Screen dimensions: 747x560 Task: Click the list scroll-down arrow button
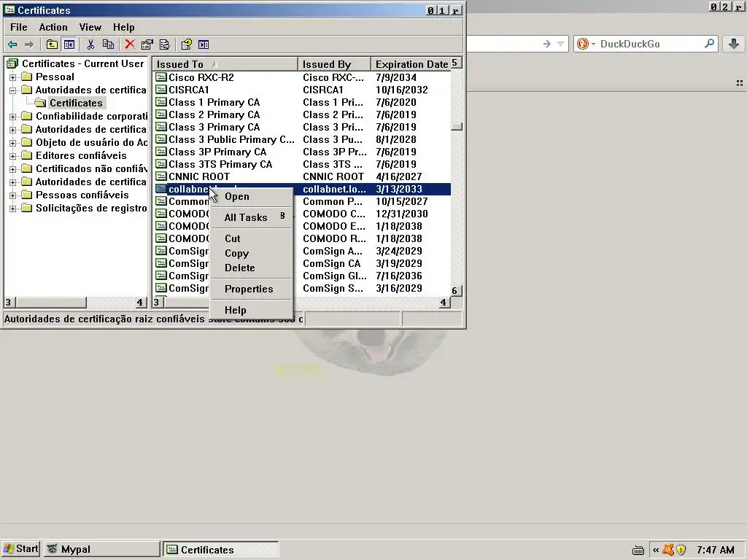457,290
